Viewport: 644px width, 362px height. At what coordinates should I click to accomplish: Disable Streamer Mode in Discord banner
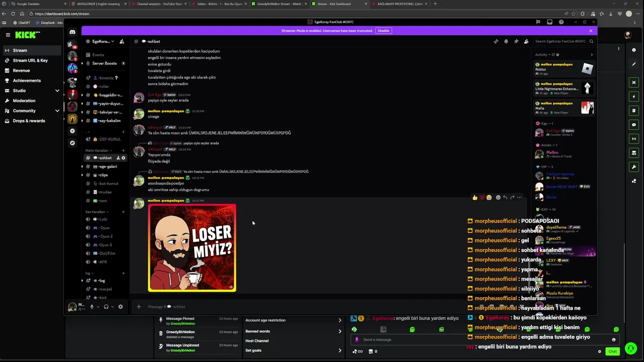tap(383, 31)
